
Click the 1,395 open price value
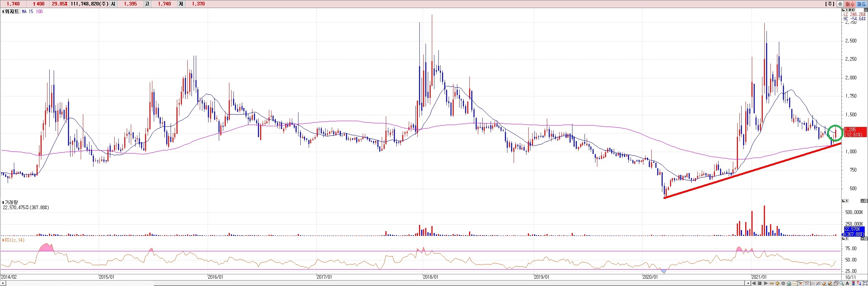130,4
